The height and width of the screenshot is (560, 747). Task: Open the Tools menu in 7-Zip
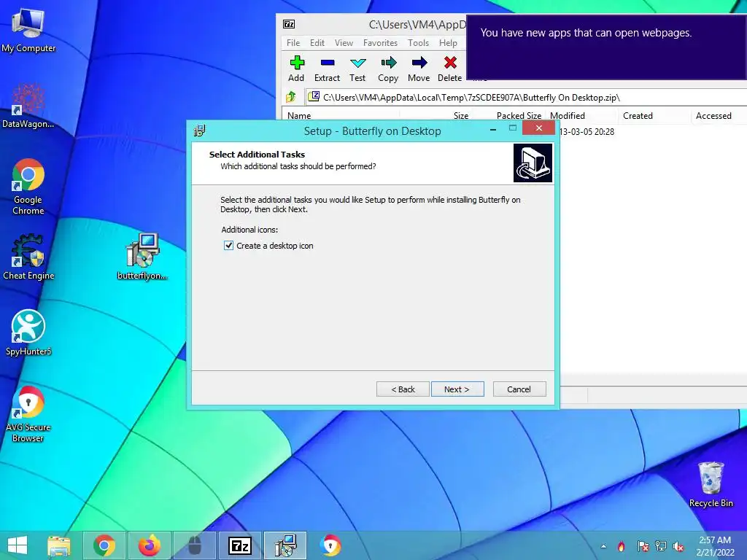418,43
